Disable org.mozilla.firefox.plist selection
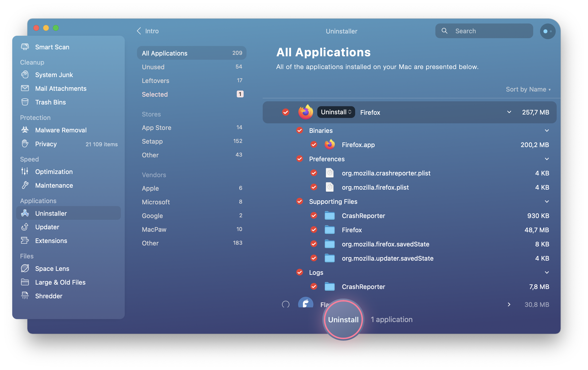The width and height of the screenshot is (588, 370). 314,187
